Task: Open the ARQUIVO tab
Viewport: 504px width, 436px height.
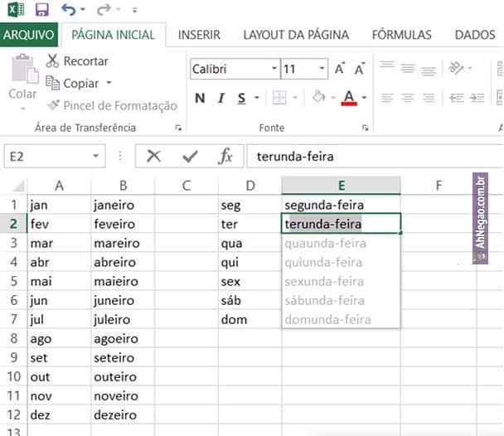Action: point(29,35)
